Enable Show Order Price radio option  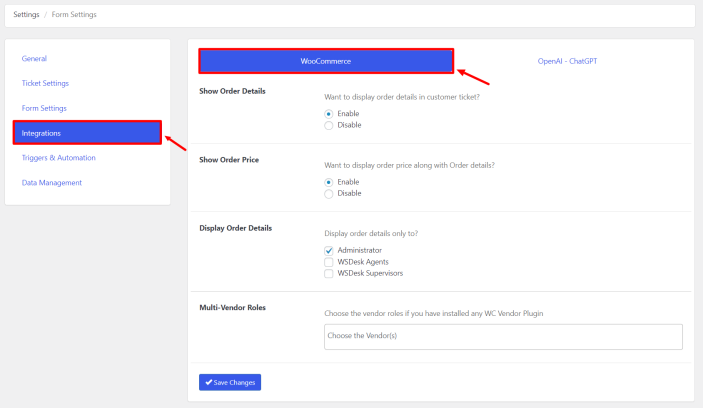tap(329, 182)
